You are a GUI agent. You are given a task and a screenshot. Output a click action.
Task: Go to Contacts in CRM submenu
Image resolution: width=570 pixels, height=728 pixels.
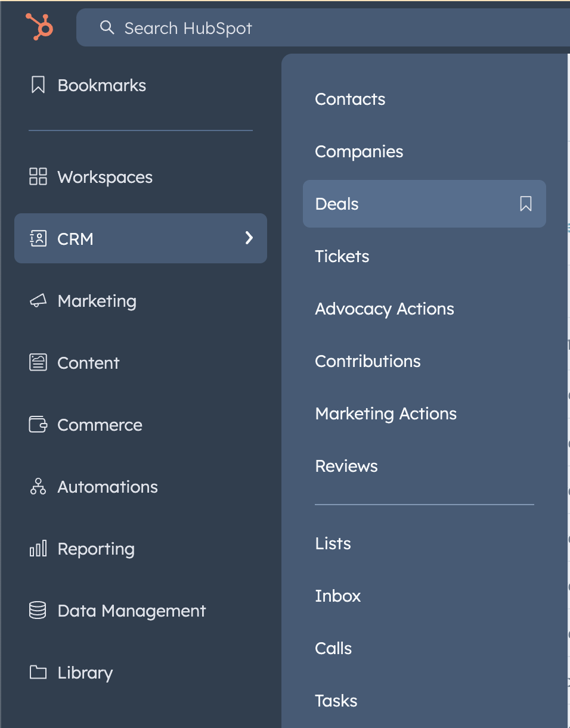click(350, 99)
